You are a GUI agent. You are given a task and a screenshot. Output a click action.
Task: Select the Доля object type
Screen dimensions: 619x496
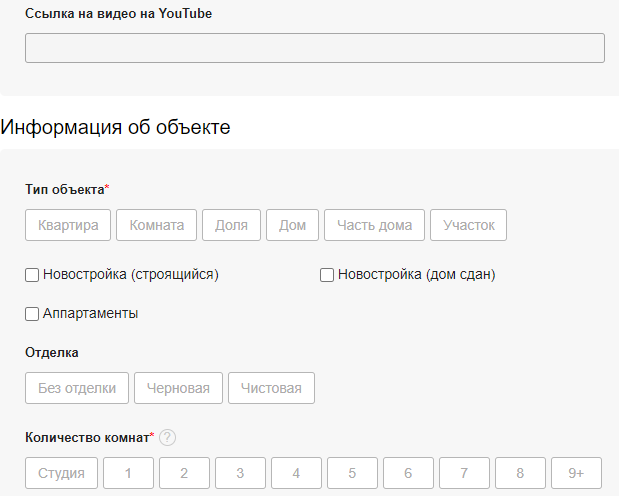(x=231, y=225)
